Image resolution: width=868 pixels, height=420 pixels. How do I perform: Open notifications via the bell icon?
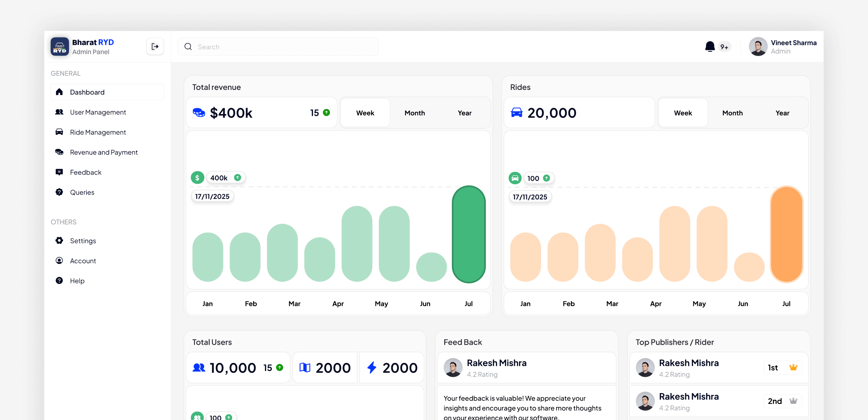(x=710, y=47)
